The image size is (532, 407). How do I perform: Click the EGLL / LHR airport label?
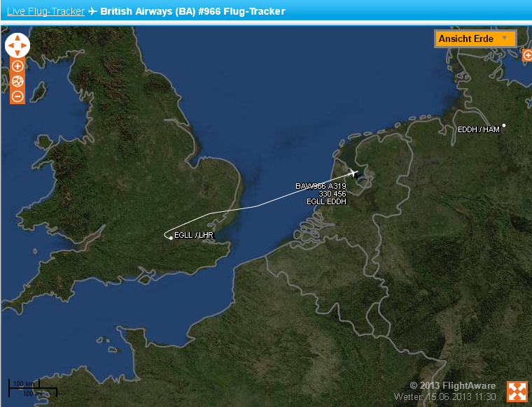(x=194, y=235)
